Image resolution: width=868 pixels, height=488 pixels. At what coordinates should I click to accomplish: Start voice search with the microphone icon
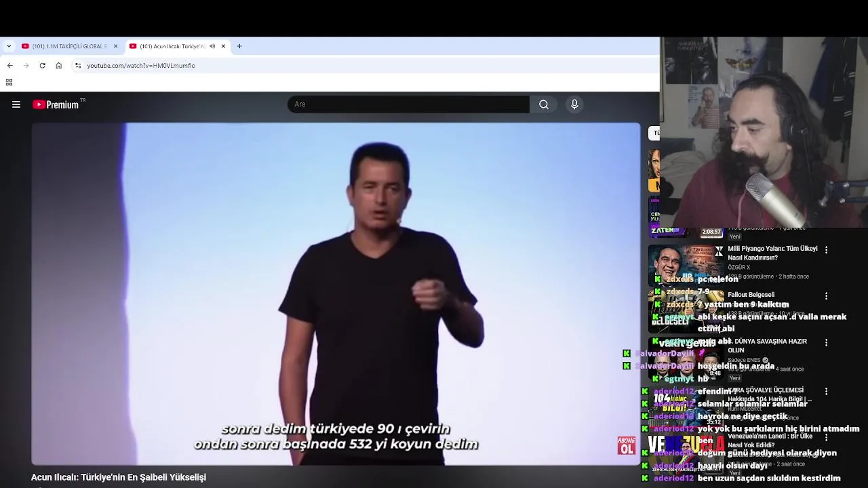coord(574,104)
